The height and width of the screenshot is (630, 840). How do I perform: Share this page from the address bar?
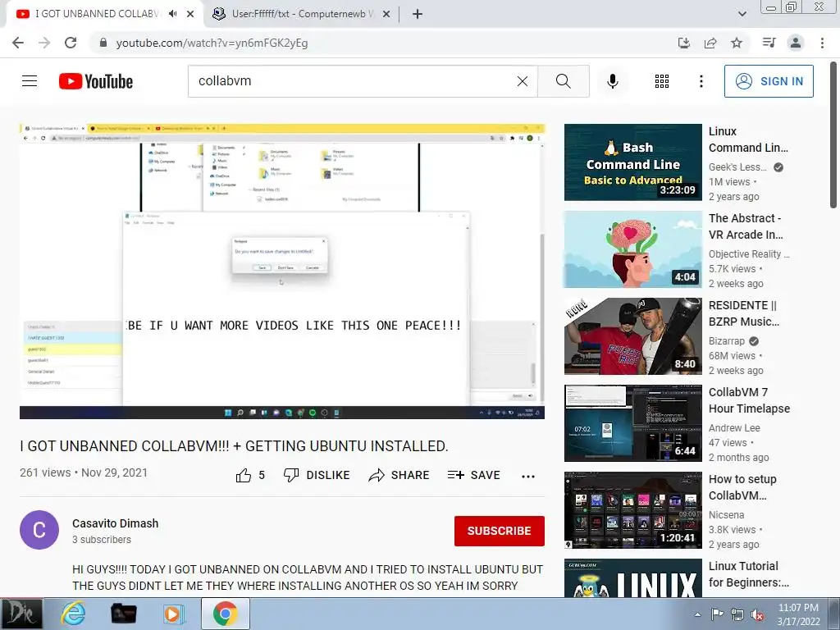point(710,43)
